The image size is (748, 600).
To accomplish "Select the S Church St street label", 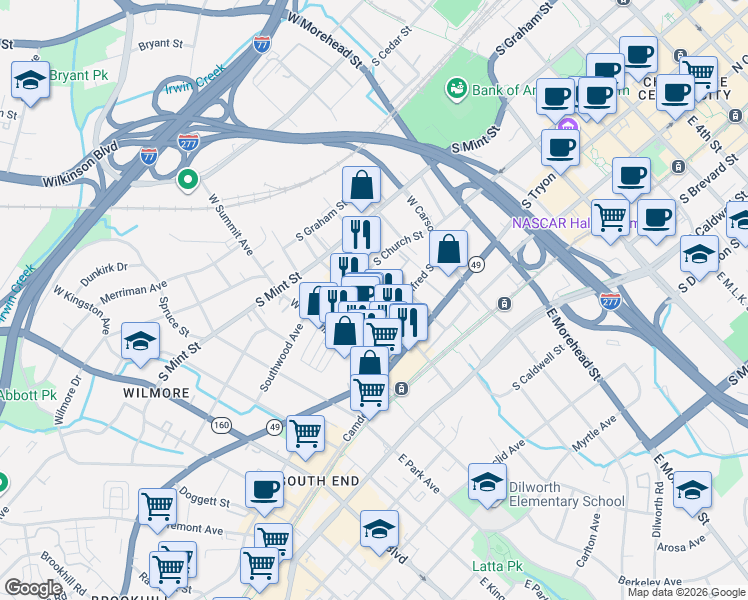I will tap(398, 248).
